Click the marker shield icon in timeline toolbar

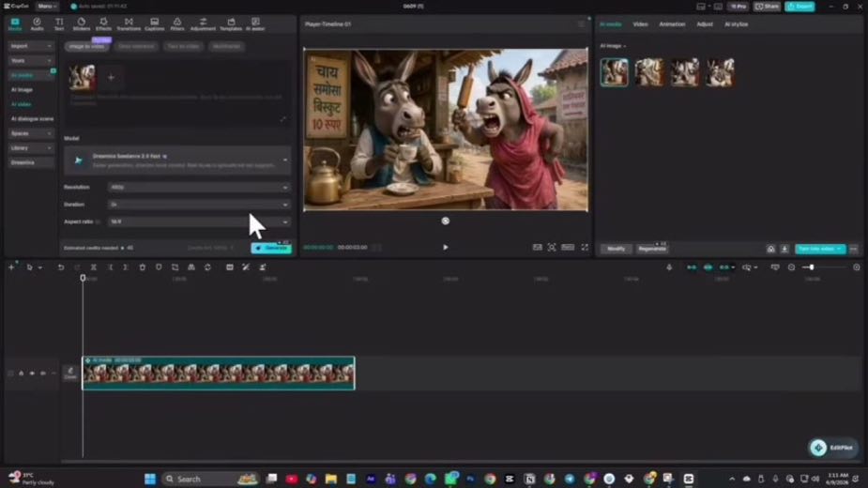point(159,267)
